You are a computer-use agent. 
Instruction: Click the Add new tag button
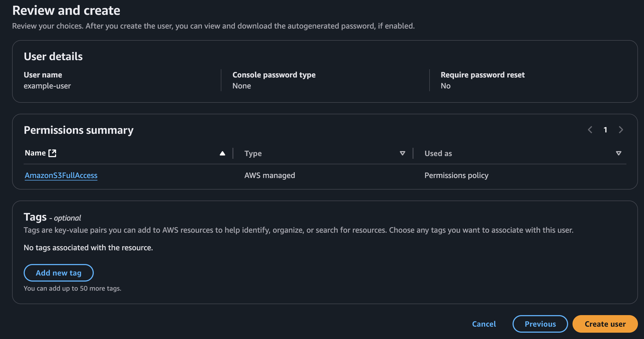coord(58,273)
